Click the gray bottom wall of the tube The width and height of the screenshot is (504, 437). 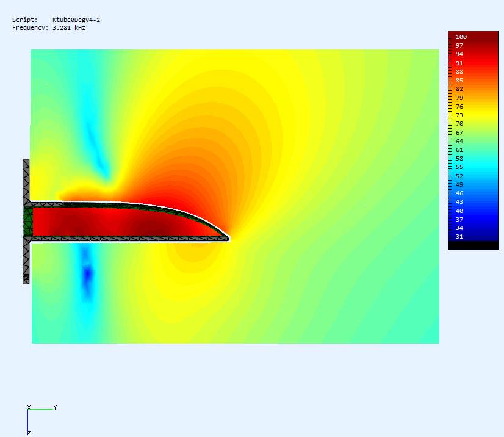(x=129, y=239)
